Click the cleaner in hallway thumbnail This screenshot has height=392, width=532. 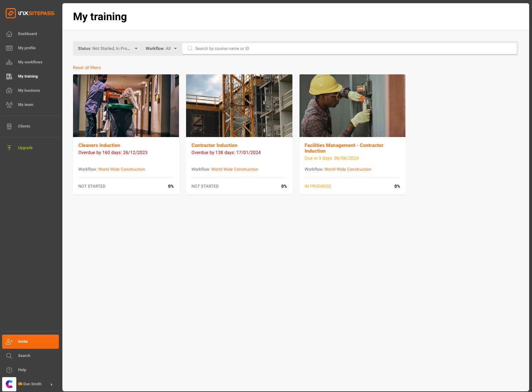coord(126,106)
